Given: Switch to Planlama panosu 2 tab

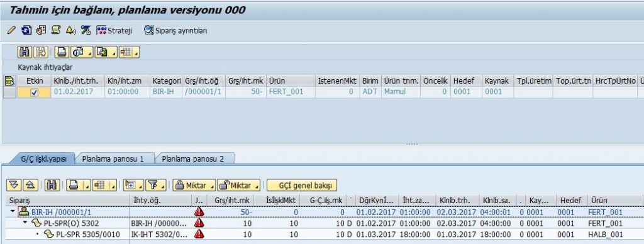Looking at the screenshot, I should [192, 158].
